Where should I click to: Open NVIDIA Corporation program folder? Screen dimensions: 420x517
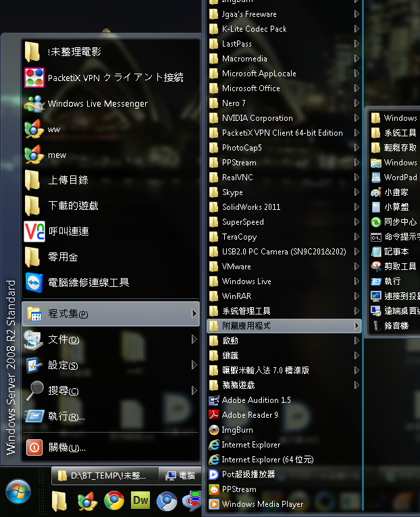coord(284,118)
